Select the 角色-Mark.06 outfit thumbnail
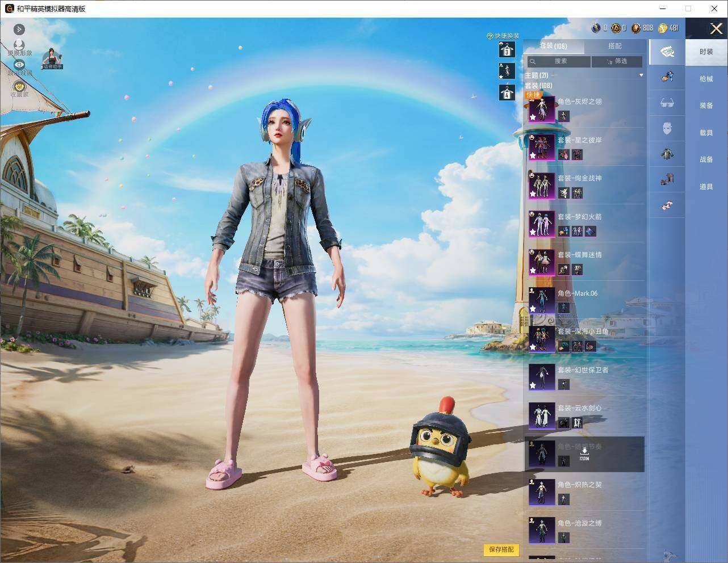 coord(542,301)
